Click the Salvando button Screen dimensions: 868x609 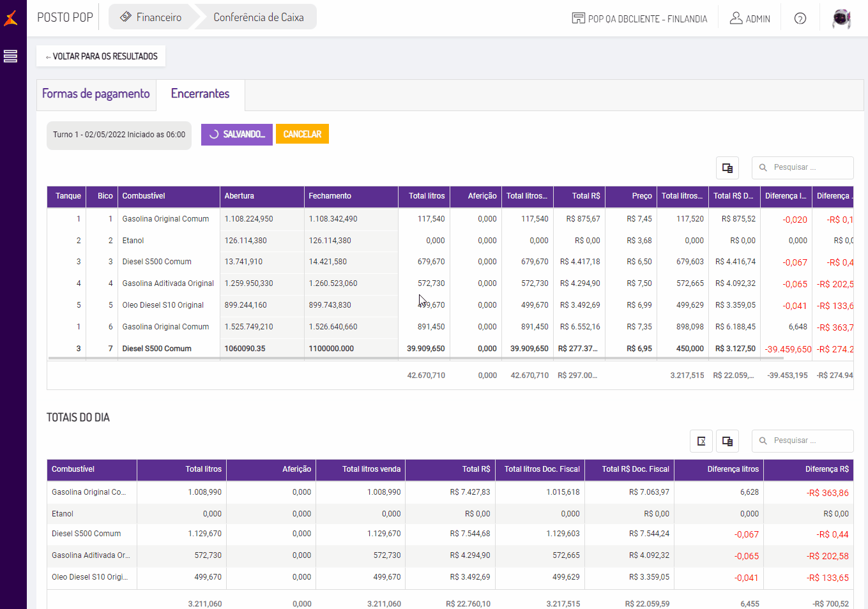coord(236,135)
